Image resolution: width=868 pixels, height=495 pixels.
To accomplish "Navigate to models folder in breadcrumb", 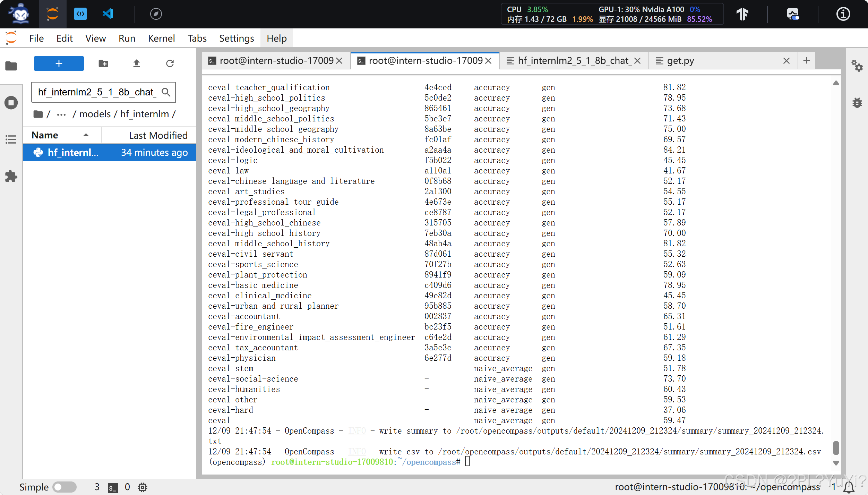I will [95, 114].
